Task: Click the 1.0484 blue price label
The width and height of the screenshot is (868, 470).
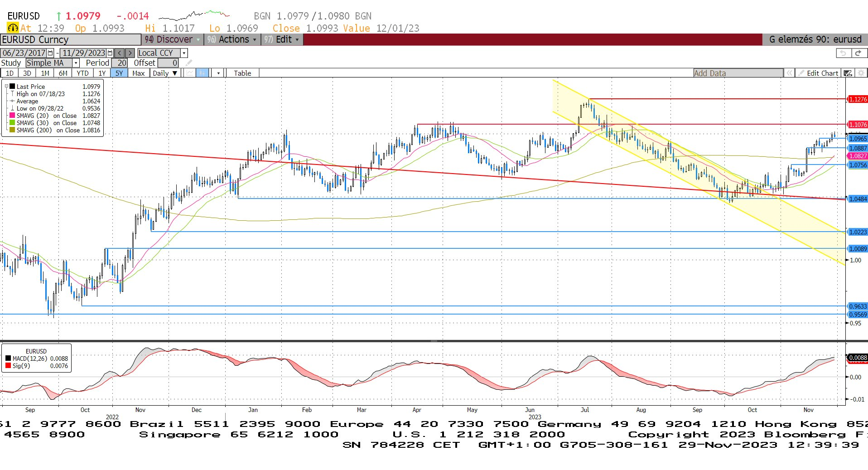Action: coord(858,199)
